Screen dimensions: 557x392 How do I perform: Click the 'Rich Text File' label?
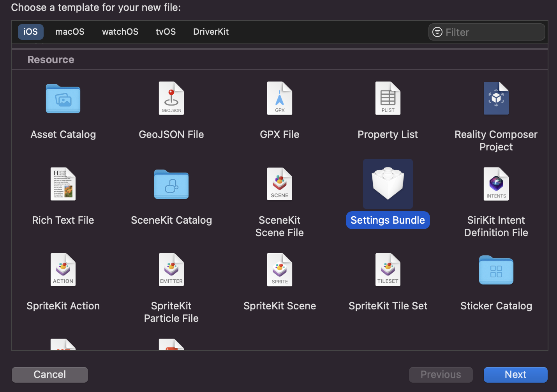click(63, 220)
